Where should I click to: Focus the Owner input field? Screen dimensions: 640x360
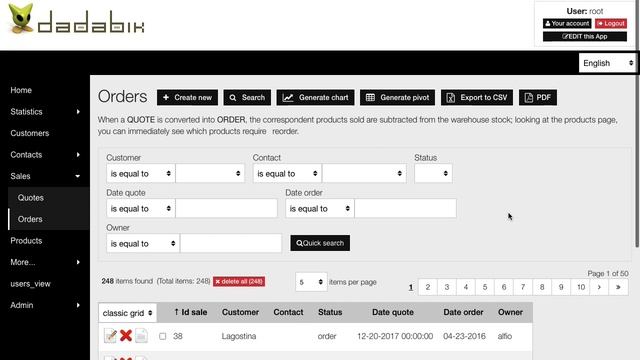click(x=231, y=244)
